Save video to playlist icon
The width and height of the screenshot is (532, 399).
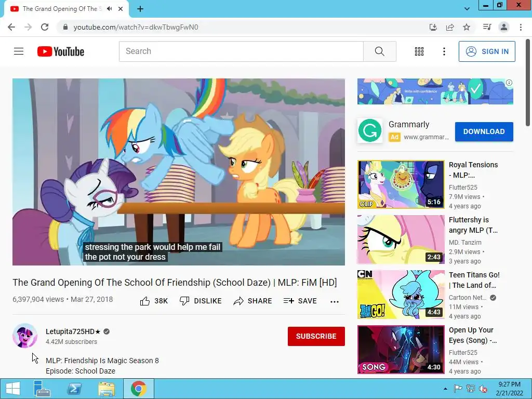288,301
